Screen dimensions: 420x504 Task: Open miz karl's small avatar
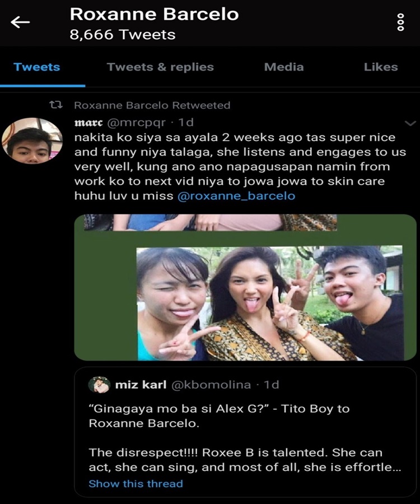[99, 385]
